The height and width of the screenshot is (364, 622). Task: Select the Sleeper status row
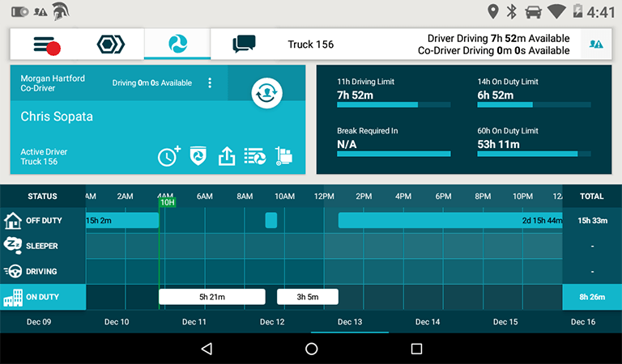point(42,246)
